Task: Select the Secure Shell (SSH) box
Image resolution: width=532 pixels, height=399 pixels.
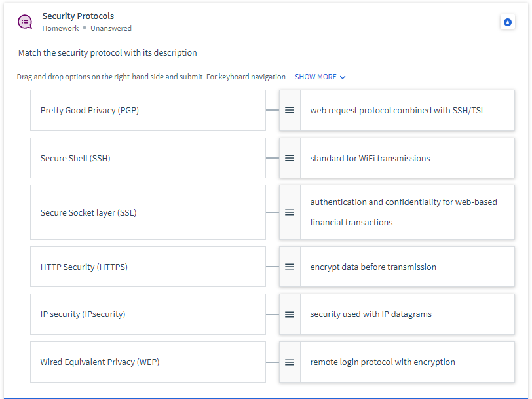Action: 148,158
